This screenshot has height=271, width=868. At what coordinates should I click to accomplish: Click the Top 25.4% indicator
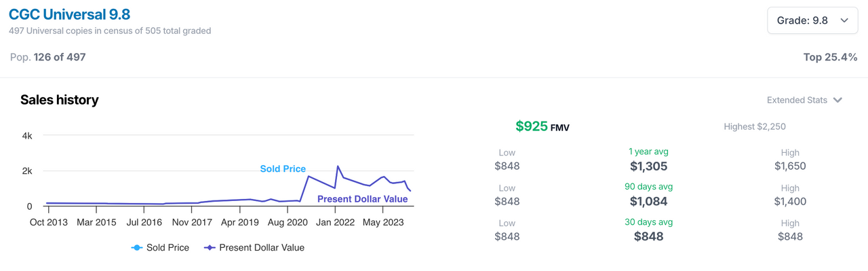tap(831, 57)
